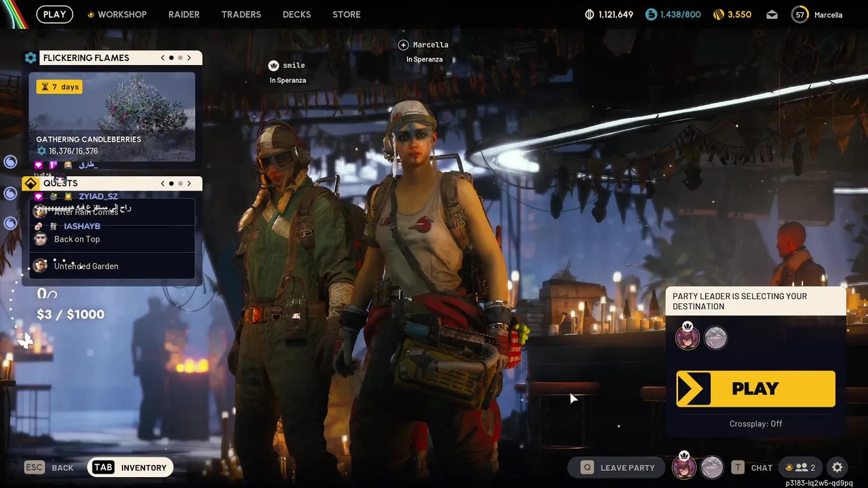Image resolution: width=868 pixels, height=488 pixels.
Task: Select second Quests page dot
Action: tap(180, 183)
